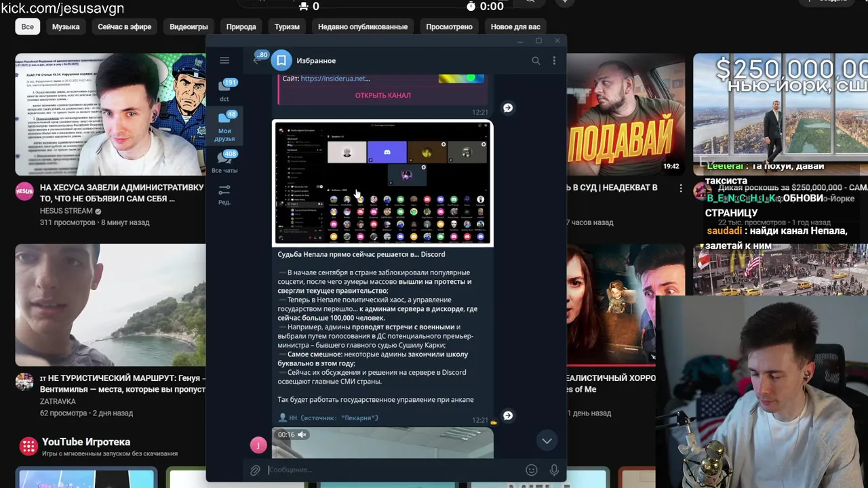Click the pink J sender avatar
The image size is (868, 488).
[x=258, y=445]
